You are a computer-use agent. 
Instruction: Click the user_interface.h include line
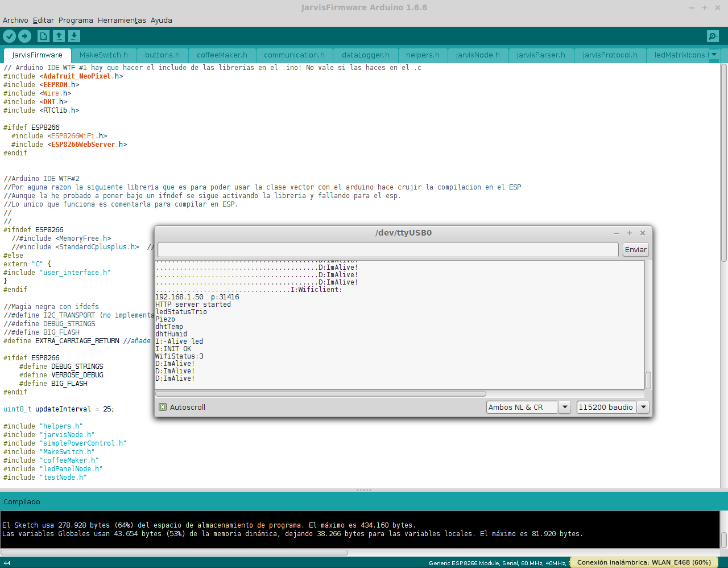coord(57,273)
